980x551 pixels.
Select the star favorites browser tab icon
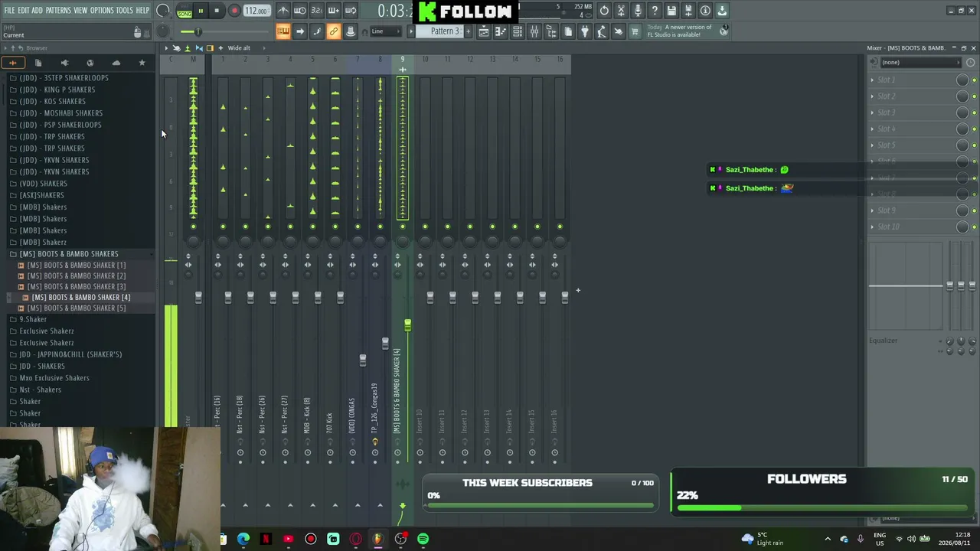click(x=142, y=63)
